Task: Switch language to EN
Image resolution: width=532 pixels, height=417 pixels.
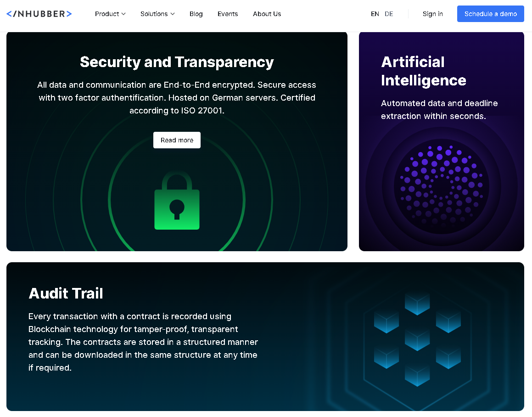Action: tap(375, 14)
